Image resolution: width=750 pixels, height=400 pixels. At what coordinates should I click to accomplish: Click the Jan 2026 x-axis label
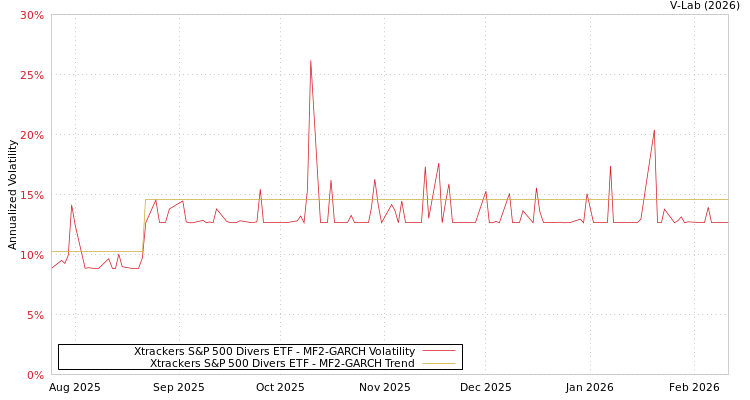[590, 388]
